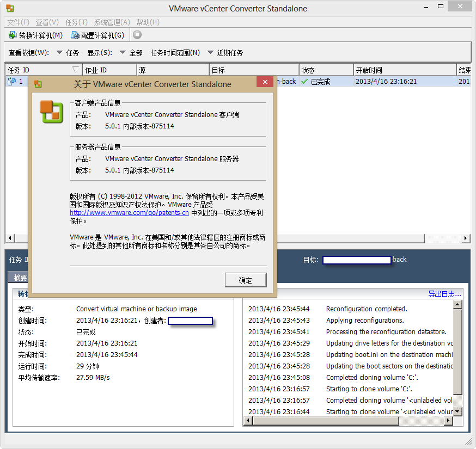Viewport: 476px width, 449px height.
Task: Click 2013/4/16 23:45:44 completion time in summary
Action: (107, 355)
